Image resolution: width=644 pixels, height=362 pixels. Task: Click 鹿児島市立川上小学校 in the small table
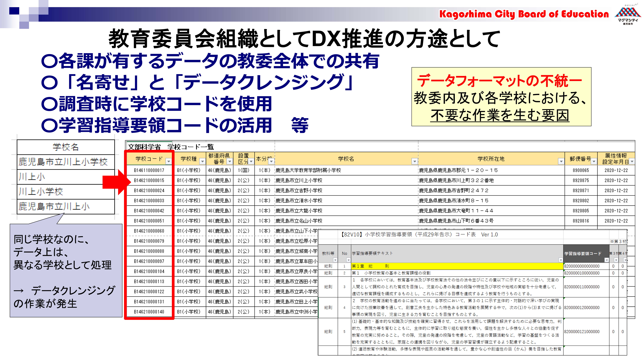[66, 162]
